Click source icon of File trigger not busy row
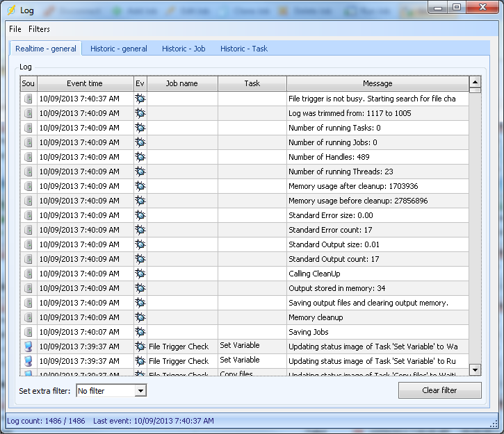The height and width of the screenshot is (434, 504). (x=29, y=99)
